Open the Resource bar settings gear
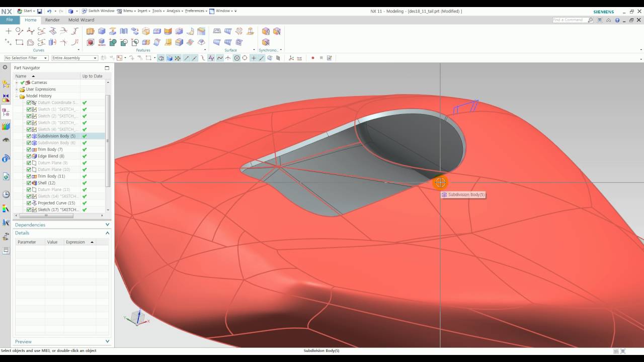Screen dimensions: 644x362 click(x=6, y=67)
